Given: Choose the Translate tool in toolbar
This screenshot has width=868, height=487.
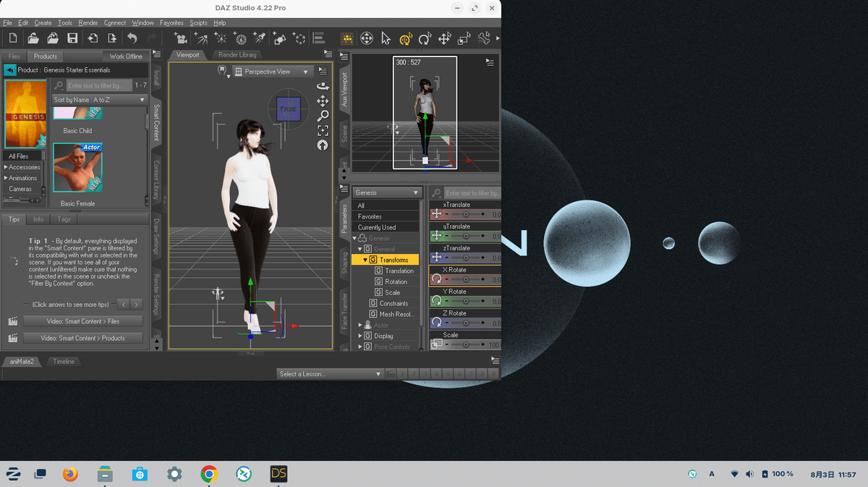Looking at the screenshot, I should pos(444,38).
